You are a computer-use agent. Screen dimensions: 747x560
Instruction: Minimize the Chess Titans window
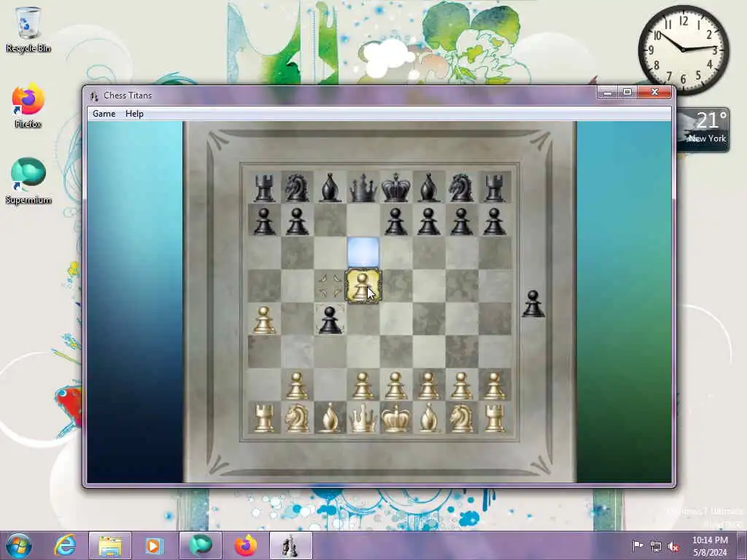(x=608, y=93)
